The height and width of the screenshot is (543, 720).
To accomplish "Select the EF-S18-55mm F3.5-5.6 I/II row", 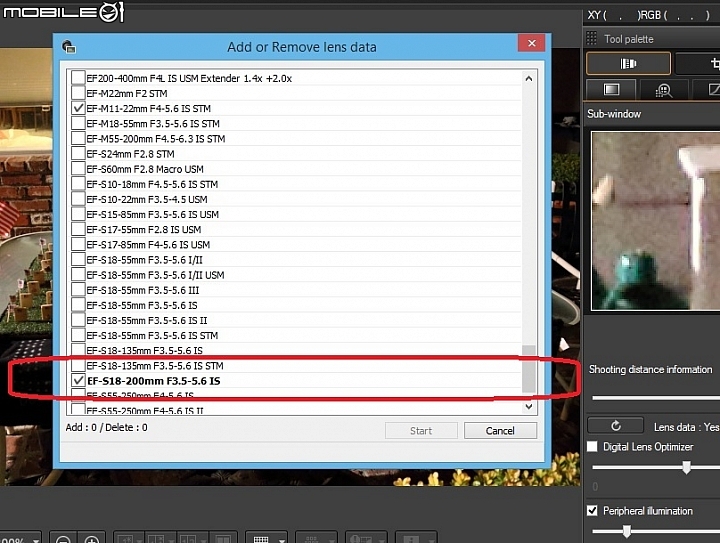I will tap(296, 260).
